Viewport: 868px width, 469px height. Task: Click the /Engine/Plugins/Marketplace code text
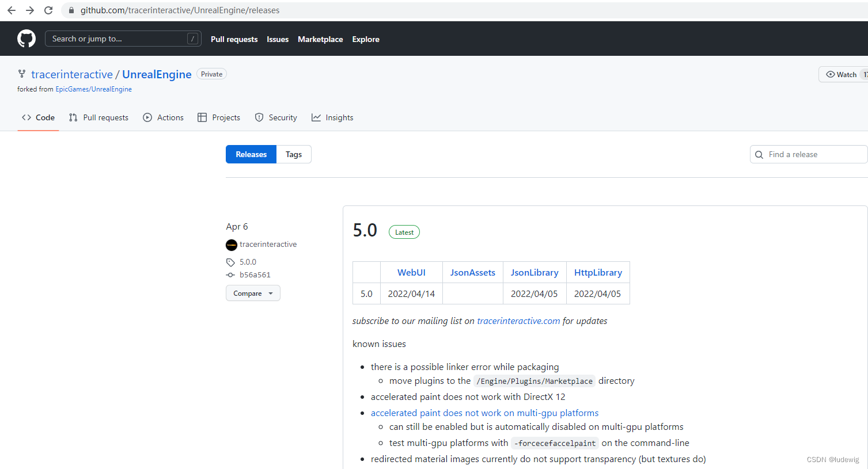[534, 382]
